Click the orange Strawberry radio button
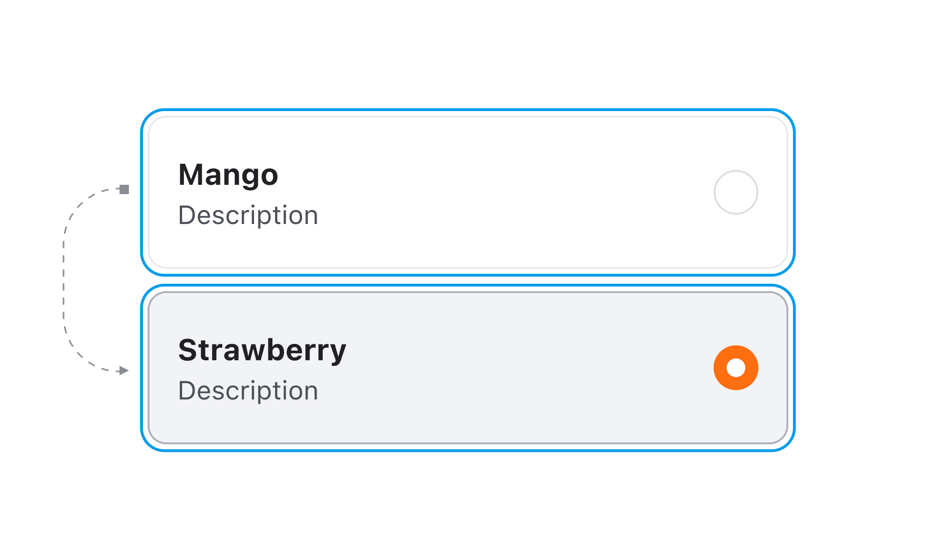The width and height of the screenshot is (934, 560). point(736,368)
